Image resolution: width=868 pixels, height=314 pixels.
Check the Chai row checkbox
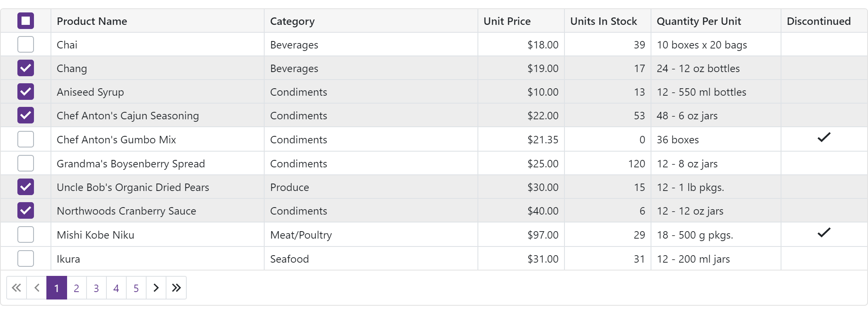(x=26, y=44)
